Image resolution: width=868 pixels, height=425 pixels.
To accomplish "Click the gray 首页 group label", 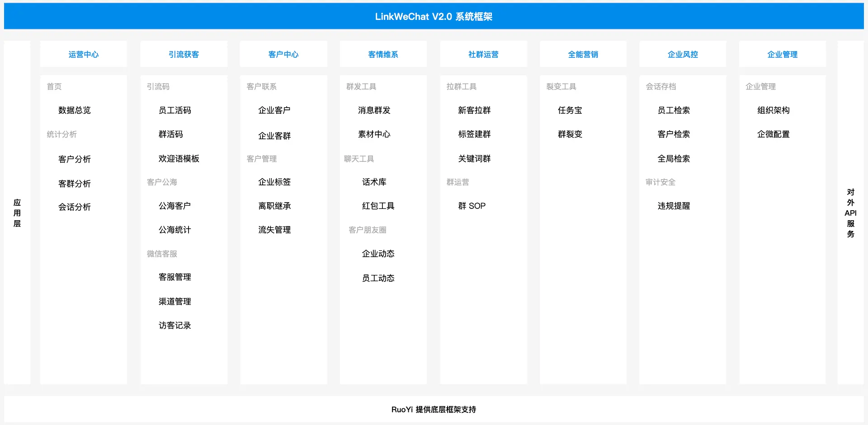I will click(x=54, y=86).
